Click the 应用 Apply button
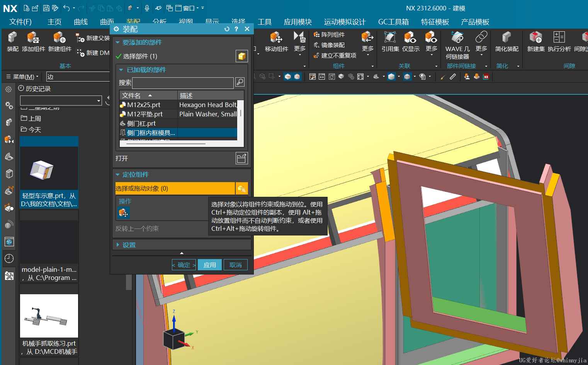Image resolution: width=588 pixels, height=365 pixels. point(210,265)
